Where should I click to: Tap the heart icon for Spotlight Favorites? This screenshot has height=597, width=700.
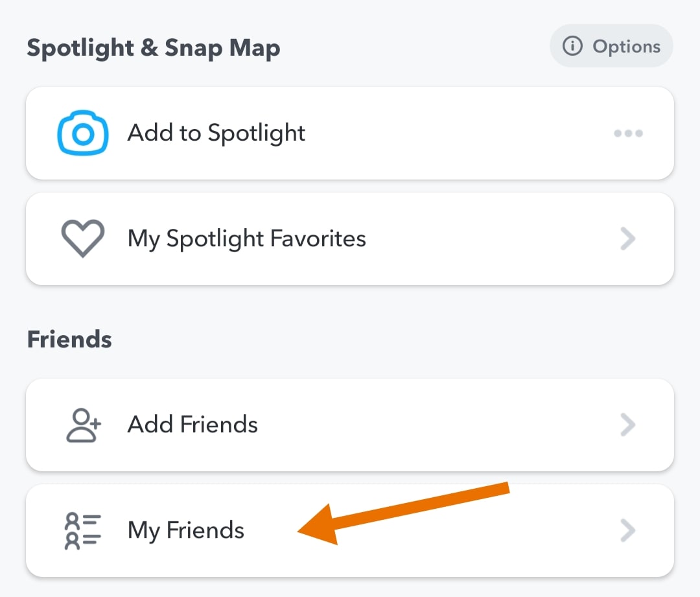[x=82, y=239]
